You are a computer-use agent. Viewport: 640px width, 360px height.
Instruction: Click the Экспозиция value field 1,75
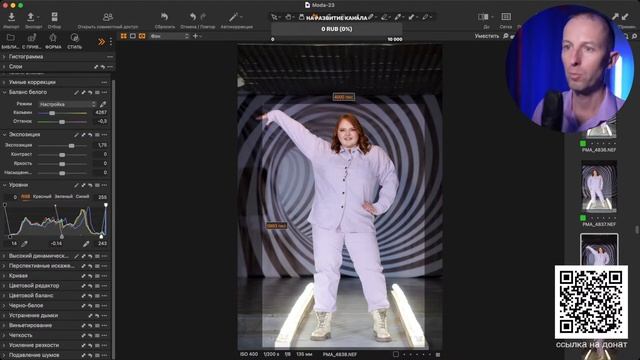point(102,145)
